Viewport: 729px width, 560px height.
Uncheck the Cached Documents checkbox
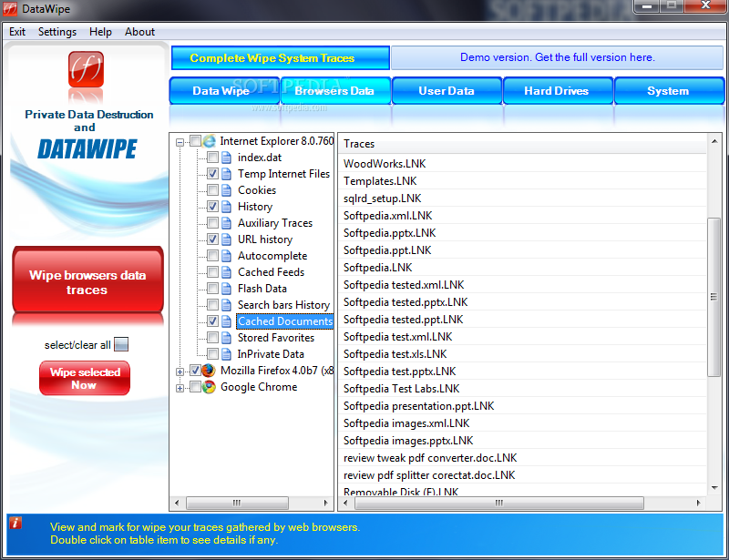pos(212,321)
